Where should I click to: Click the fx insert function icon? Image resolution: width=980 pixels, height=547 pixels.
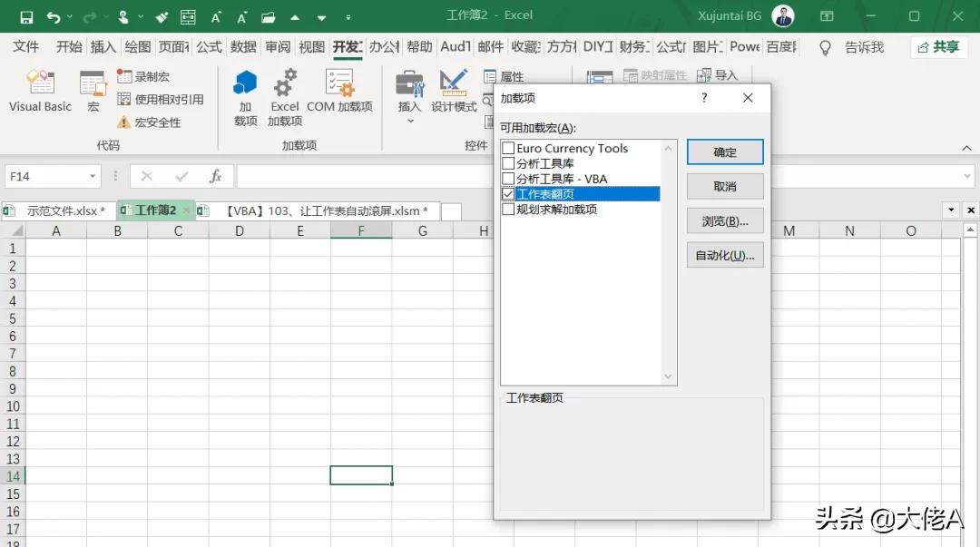pos(215,176)
